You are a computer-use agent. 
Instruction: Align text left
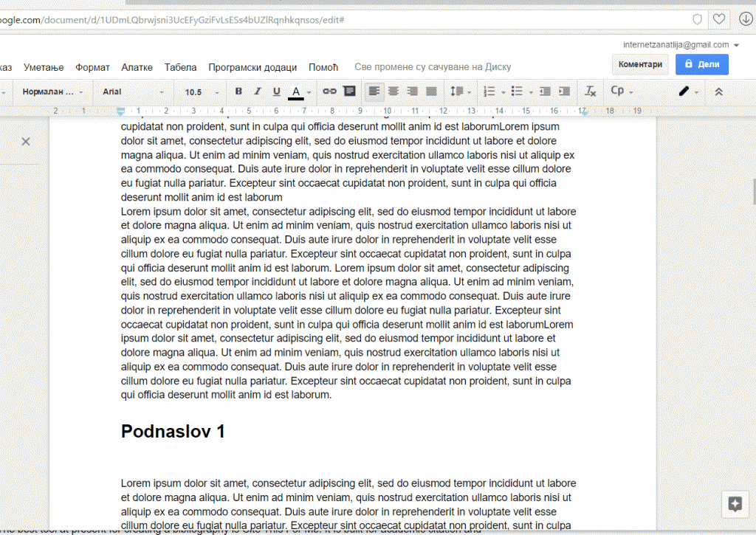tap(374, 91)
